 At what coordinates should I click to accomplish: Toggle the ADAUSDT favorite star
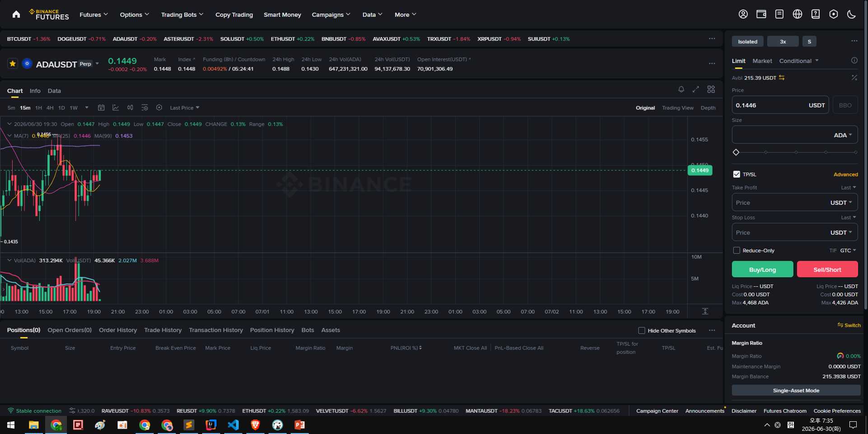point(13,64)
